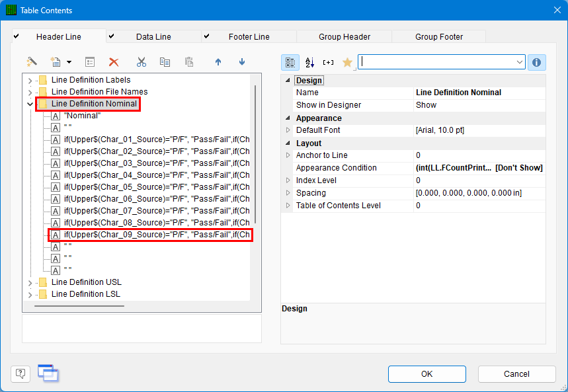The image size is (568, 392).
Task: Expand Line Definition File Names node
Action: (x=30, y=93)
